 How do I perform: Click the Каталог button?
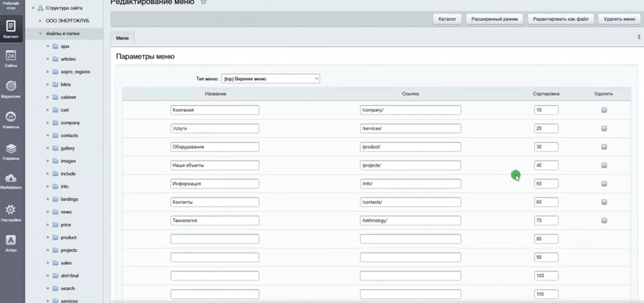pyautogui.click(x=447, y=19)
